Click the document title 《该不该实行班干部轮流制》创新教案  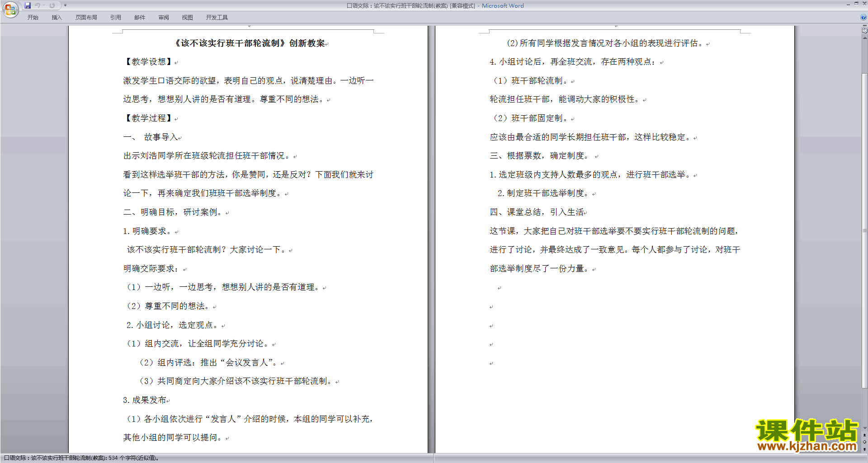click(249, 43)
